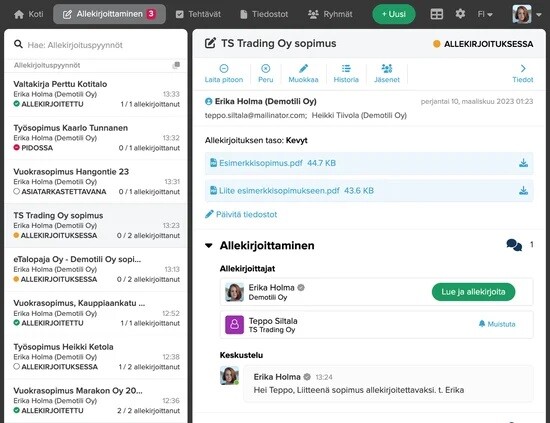This screenshot has height=423, width=550.
Task: Open Valtakirja Perttu Kotitalo request
Action: click(96, 94)
